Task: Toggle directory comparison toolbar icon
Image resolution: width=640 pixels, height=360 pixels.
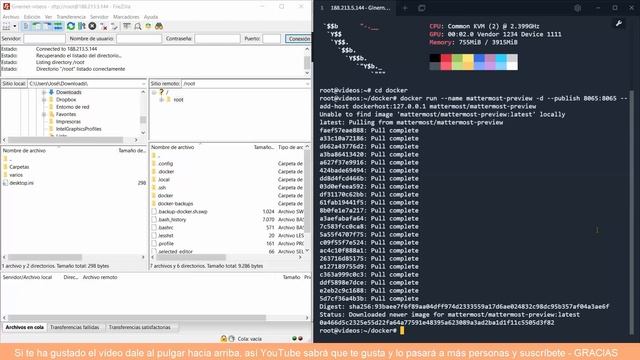Action: pyautogui.click(x=138, y=26)
